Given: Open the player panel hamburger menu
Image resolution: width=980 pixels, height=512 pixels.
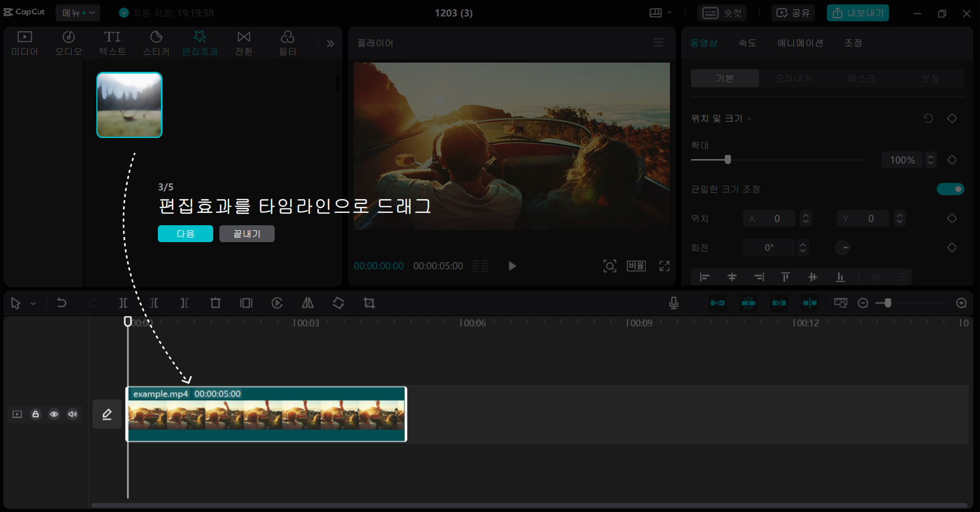Looking at the screenshot, I should (659, 43).
